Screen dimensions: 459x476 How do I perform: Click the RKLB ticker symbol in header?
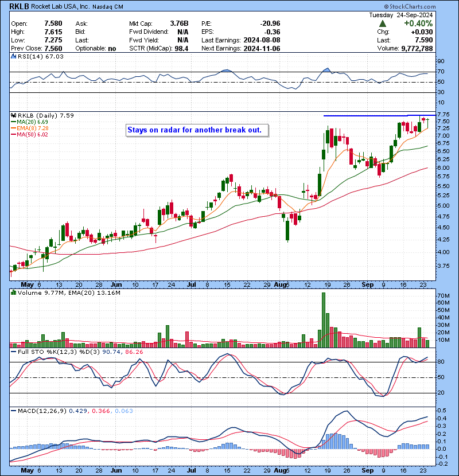pos(19,6)
